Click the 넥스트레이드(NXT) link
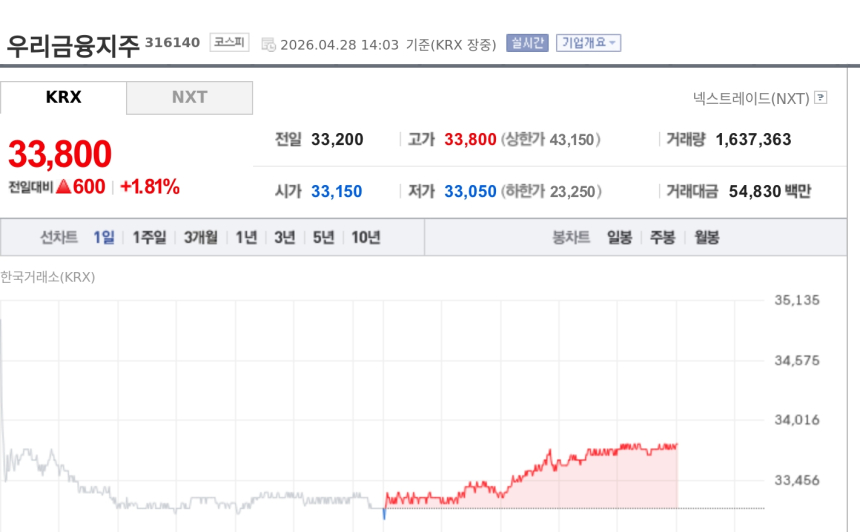Viewport: 860px width, 532px height. 751,98
